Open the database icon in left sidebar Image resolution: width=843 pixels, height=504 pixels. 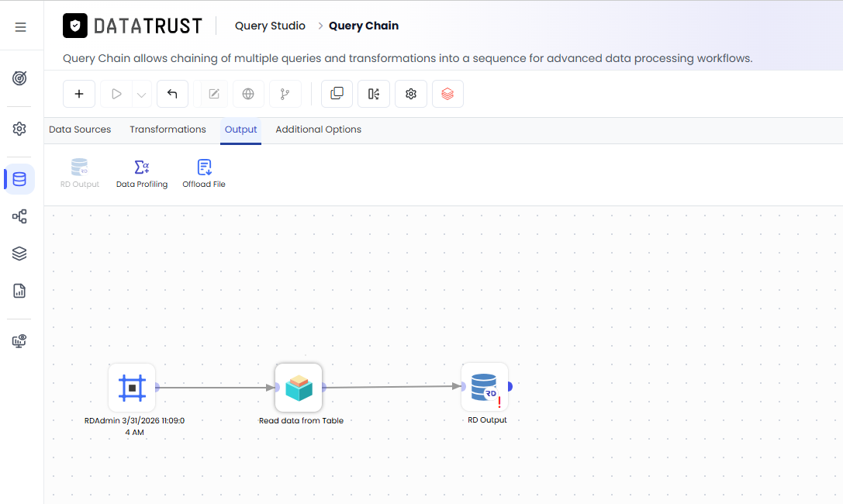[19, 179]
